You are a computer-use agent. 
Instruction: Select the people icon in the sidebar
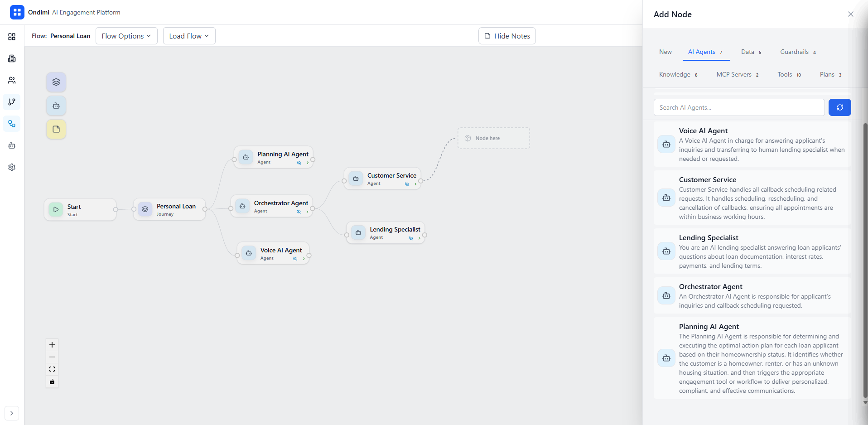[11, 80]
